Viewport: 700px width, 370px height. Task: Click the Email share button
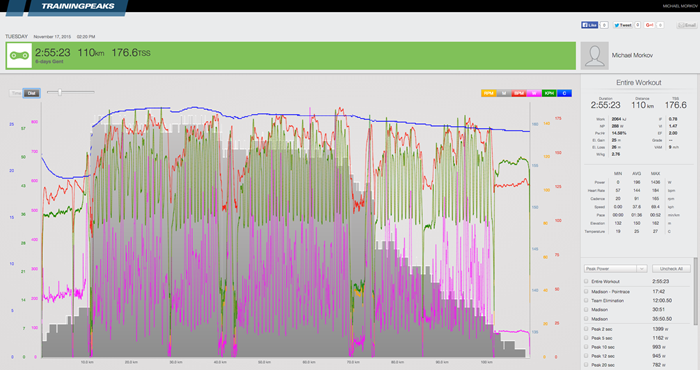[x=687, y=25]
